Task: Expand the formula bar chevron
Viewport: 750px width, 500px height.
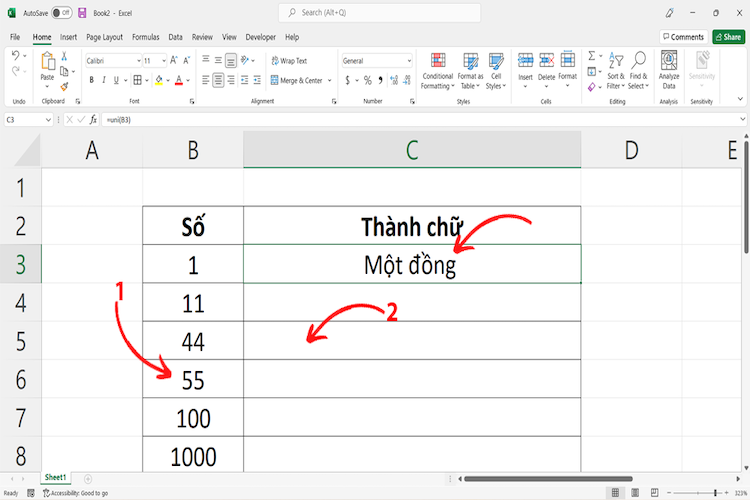Action: click(742, 119)
